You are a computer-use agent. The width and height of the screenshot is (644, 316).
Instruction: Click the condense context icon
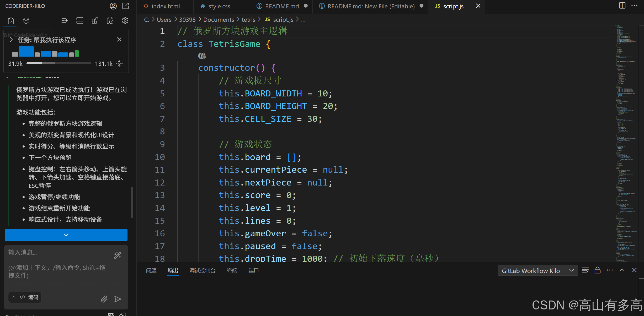point(119,63)
